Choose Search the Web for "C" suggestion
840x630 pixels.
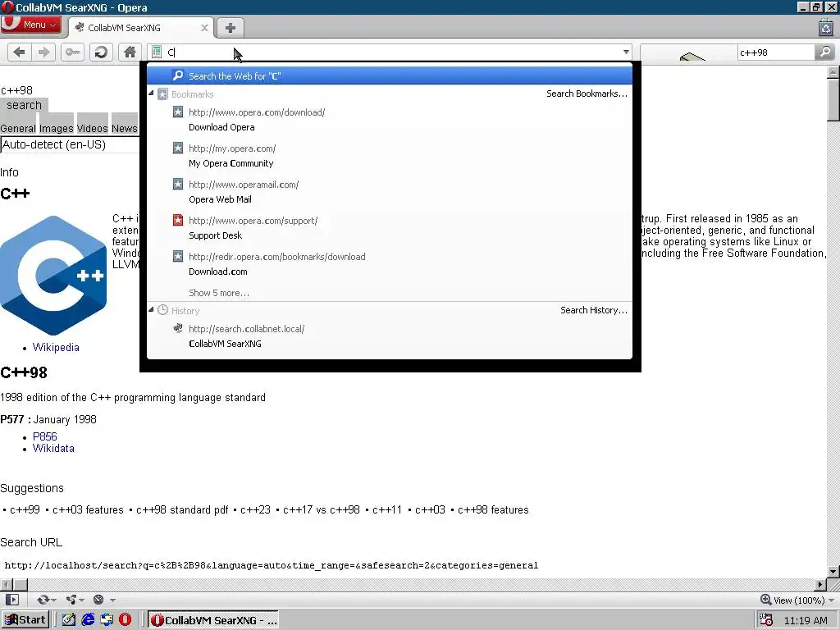click(390, 75)
